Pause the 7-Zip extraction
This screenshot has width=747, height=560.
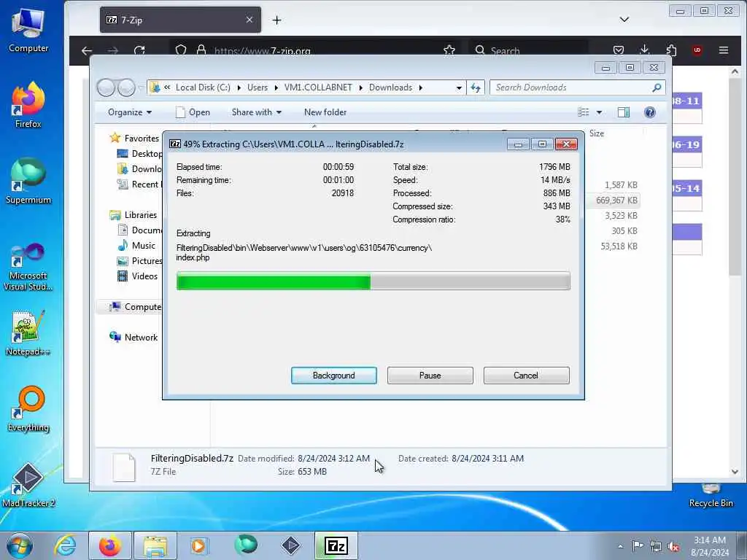430,376
